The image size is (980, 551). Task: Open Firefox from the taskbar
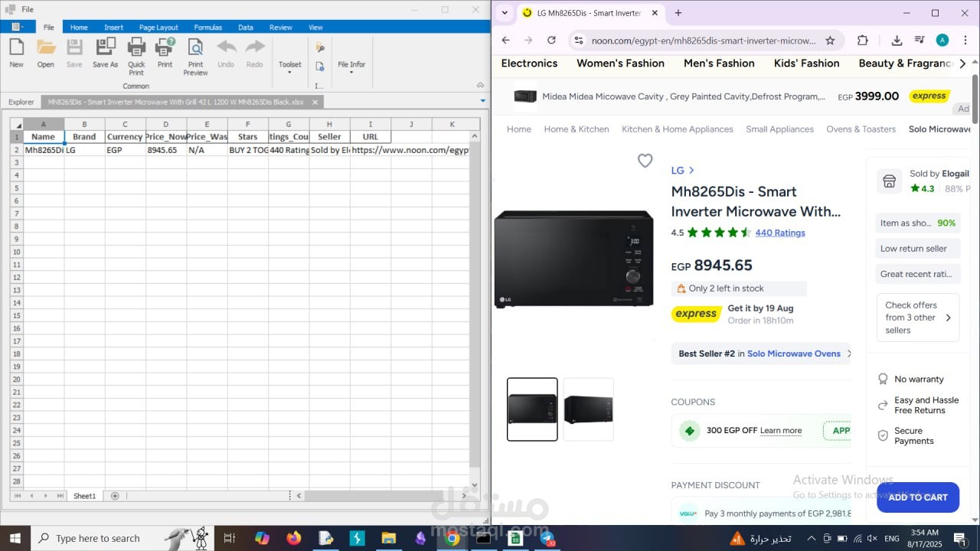point(294,538)
